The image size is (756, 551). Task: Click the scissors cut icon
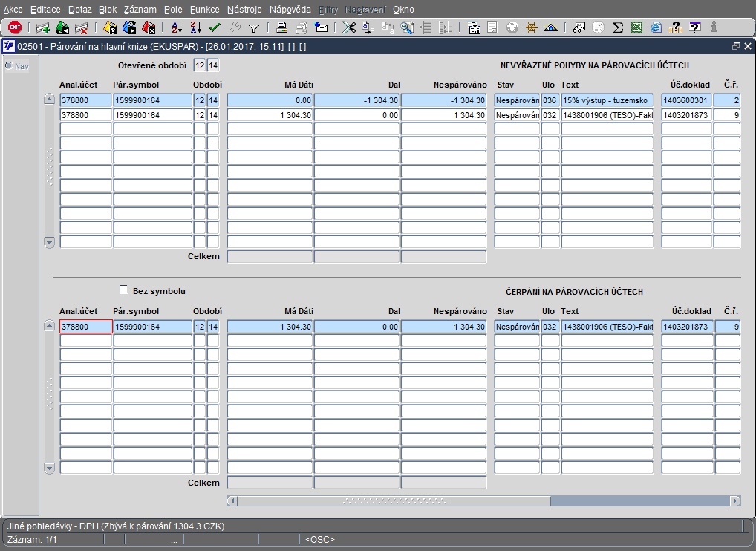349,28
